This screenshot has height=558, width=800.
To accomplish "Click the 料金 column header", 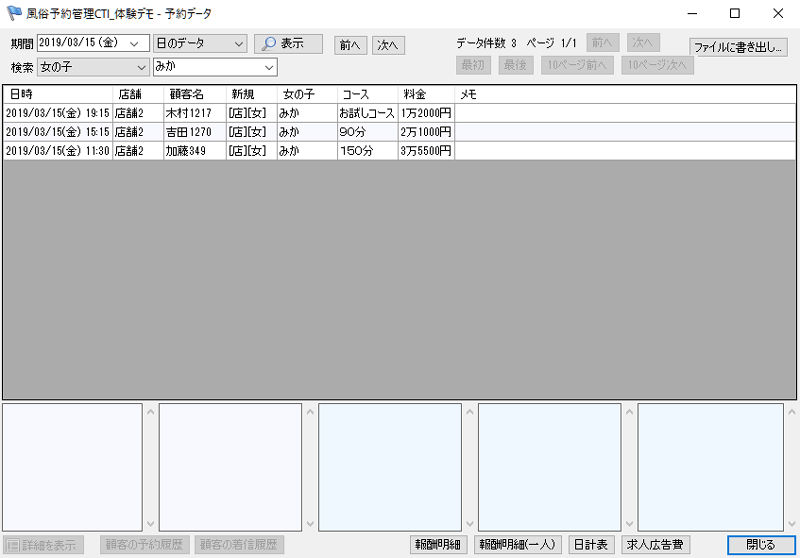I will (x=426, y=94).
